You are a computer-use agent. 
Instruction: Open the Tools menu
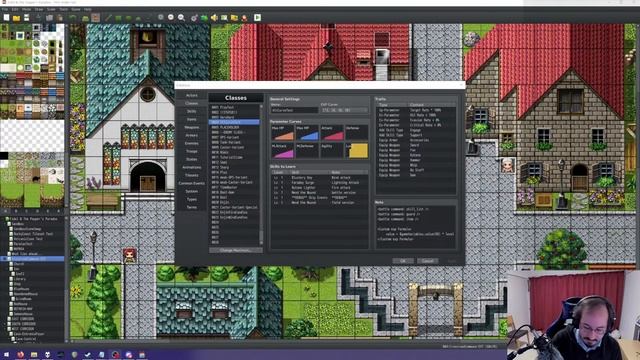64,9
